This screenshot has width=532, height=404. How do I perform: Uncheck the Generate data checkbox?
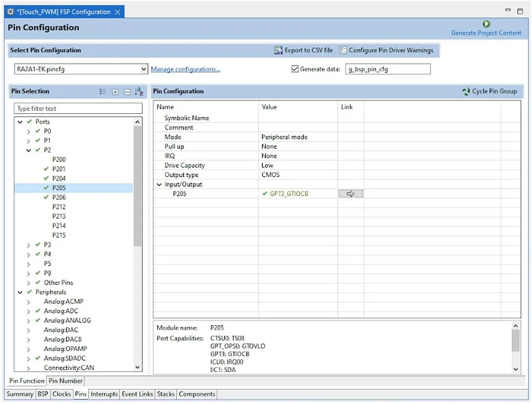coord(295,69)
